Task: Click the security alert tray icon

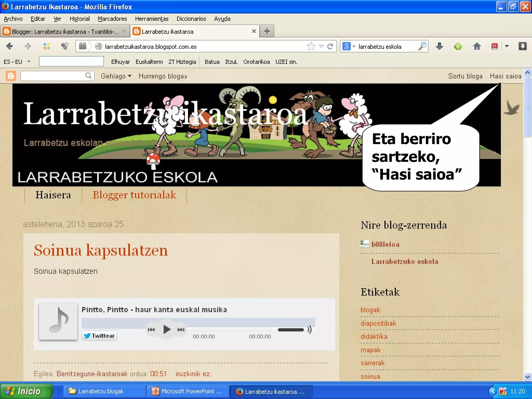Action: tap(503, 391)
